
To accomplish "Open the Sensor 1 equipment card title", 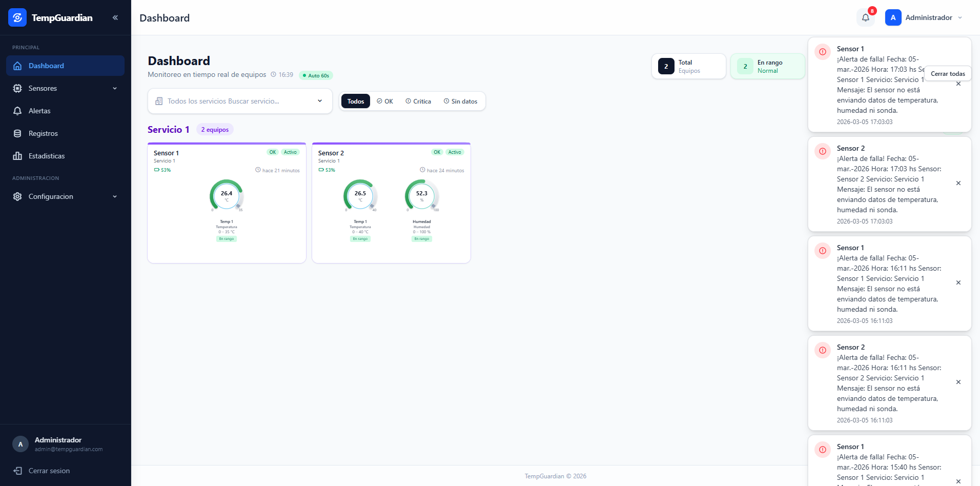I will coord(166,153).
